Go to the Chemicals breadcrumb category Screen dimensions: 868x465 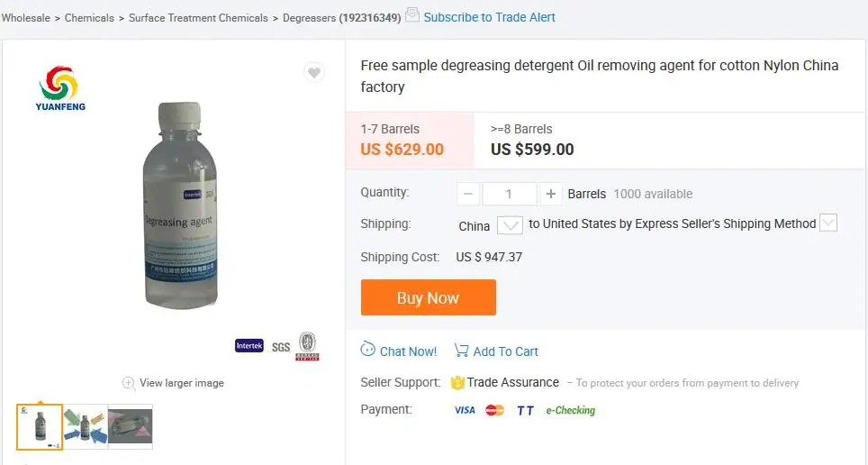point(89,17)
